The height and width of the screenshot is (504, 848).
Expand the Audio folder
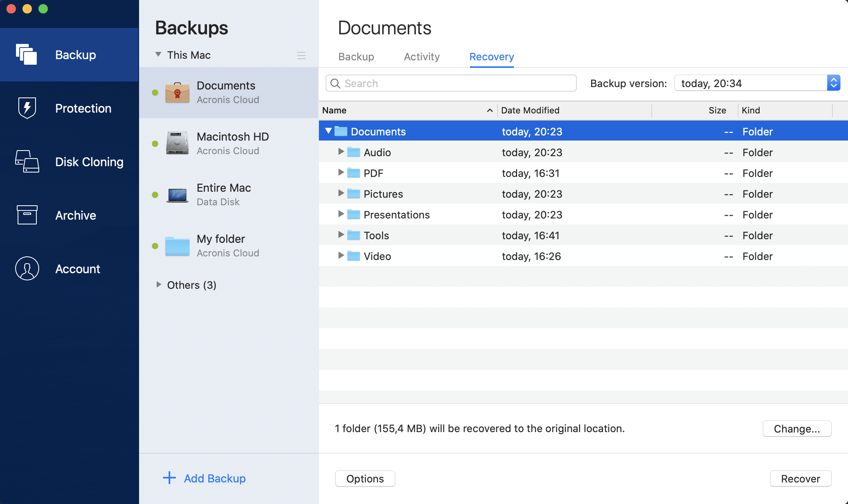[x=341, y=152]
